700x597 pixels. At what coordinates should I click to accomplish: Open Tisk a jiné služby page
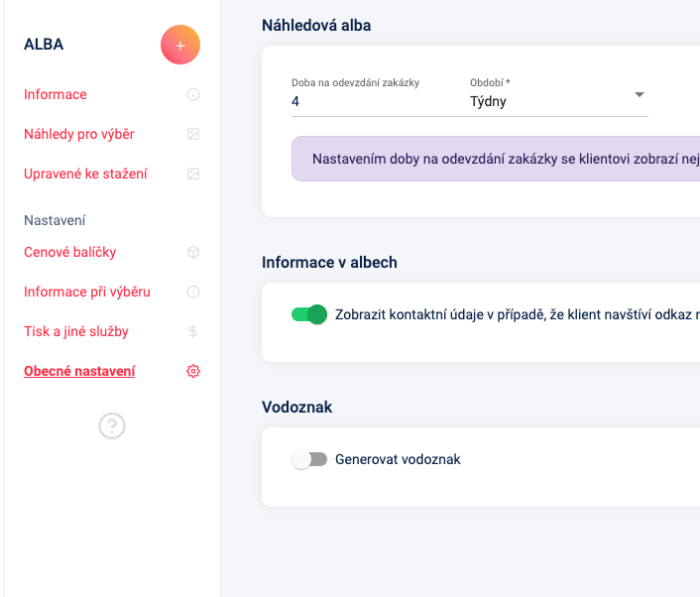76,331
